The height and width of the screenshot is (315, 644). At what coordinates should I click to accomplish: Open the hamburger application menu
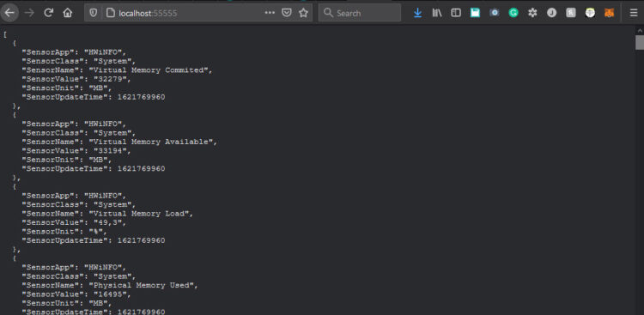pyautogui.click(x=634, y=13)
